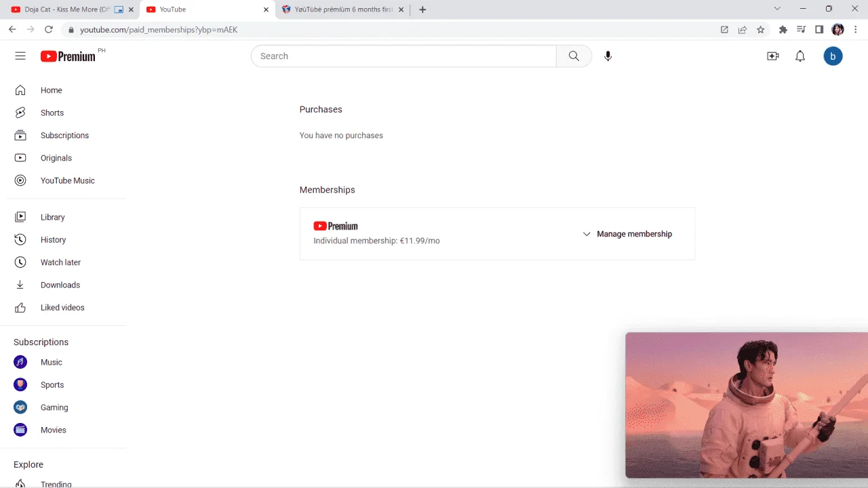The image size is (868, 488).
Task: Bookmark this page with the star
Action: click(761, 30)
